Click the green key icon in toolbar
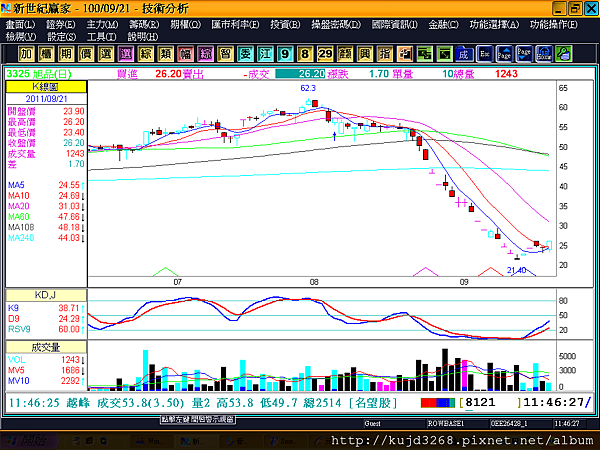This screenshot has height=450, width=600. (564, 54)
